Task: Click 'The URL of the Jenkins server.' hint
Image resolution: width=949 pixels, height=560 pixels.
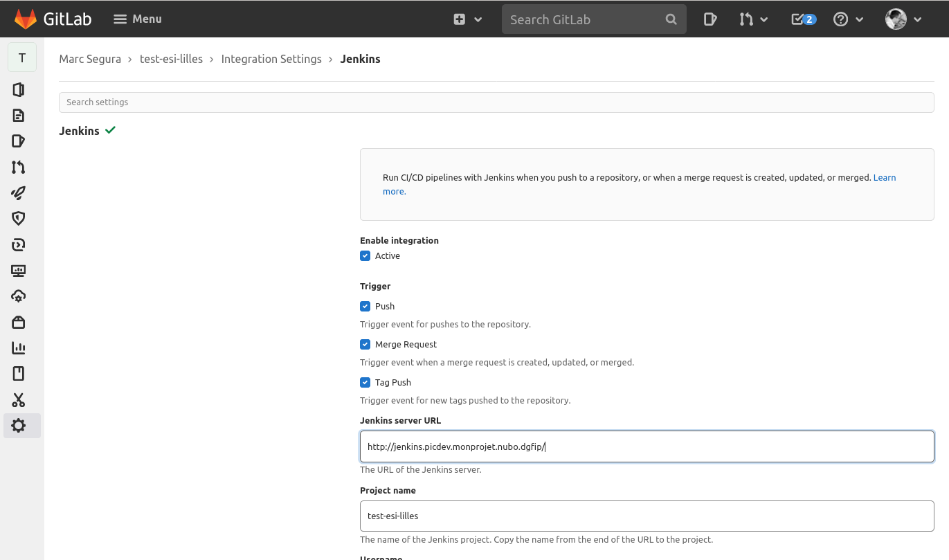Action: 420,469
